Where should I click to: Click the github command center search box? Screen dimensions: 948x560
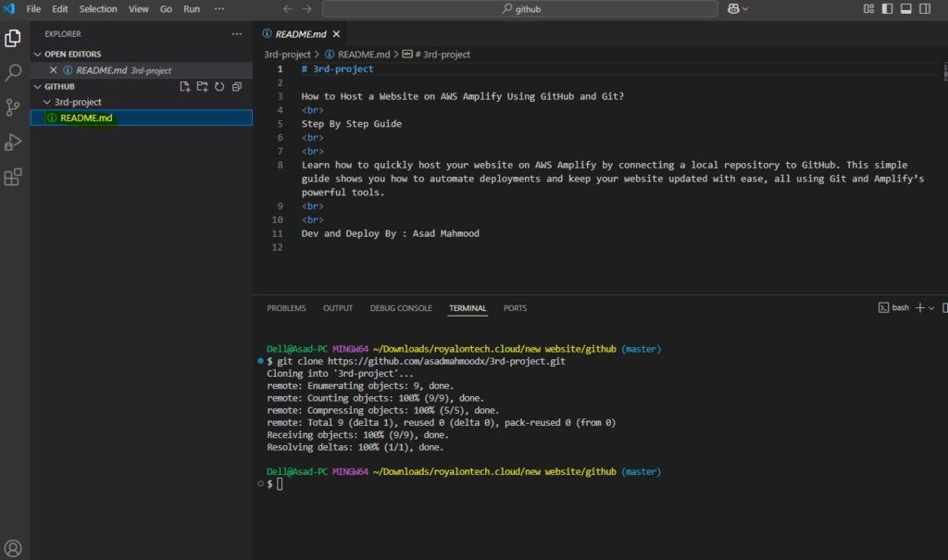coord(520,8)
